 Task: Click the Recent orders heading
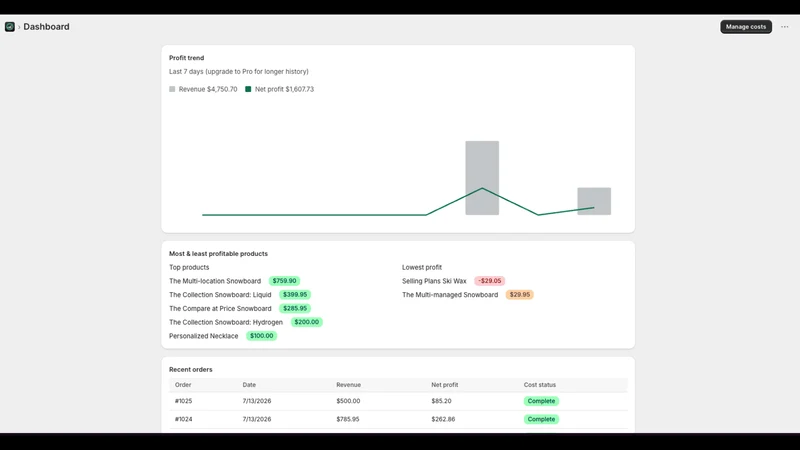pos(190,369)
